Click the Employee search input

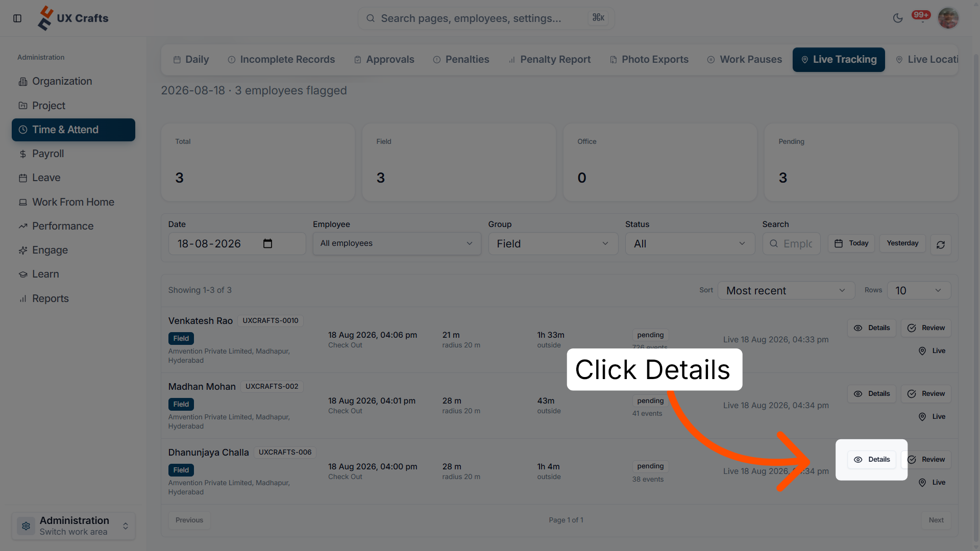coord(792,244)
